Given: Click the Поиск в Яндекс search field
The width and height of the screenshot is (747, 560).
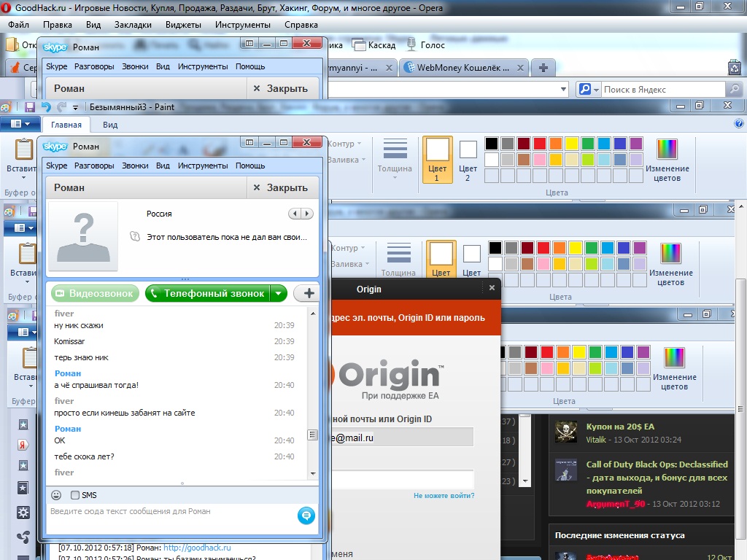Looking at the screenshot, I should click(664, 90).
